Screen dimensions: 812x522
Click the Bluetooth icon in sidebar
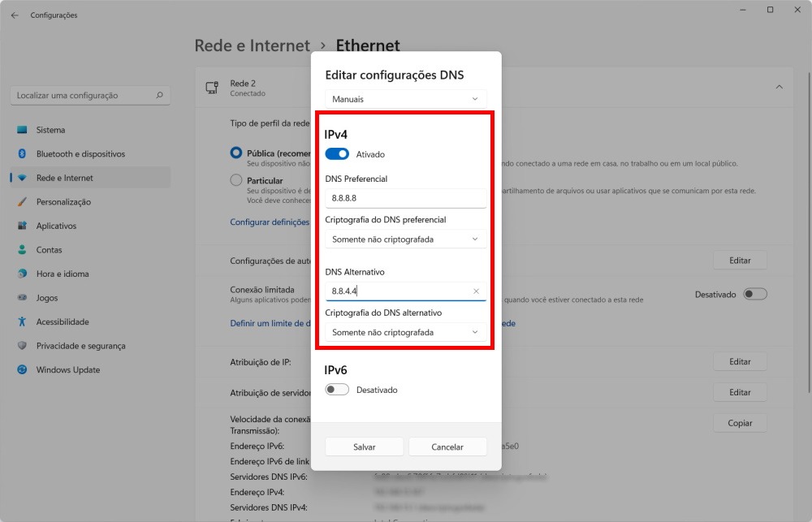pos(22,153)
